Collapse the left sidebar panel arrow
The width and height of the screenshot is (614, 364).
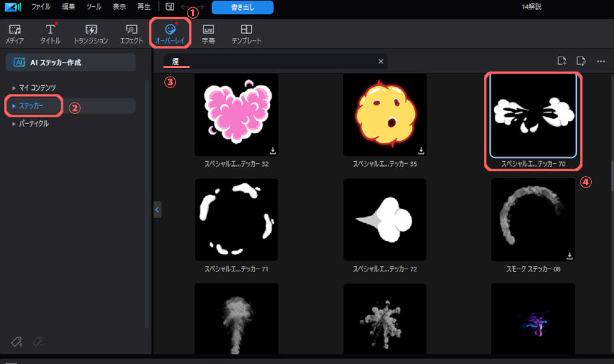pos(157,209)
